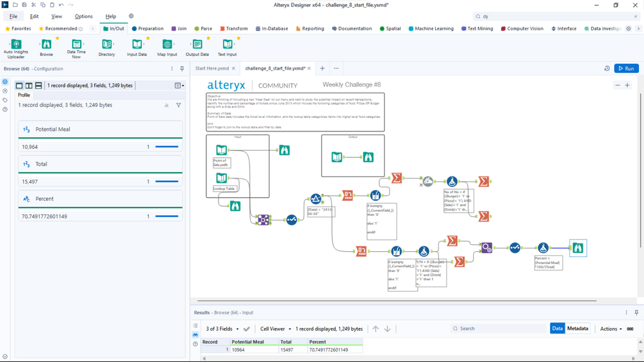Pin the Configuration window
The width and height of the screenshot is (644, 362).
point(182,68)
